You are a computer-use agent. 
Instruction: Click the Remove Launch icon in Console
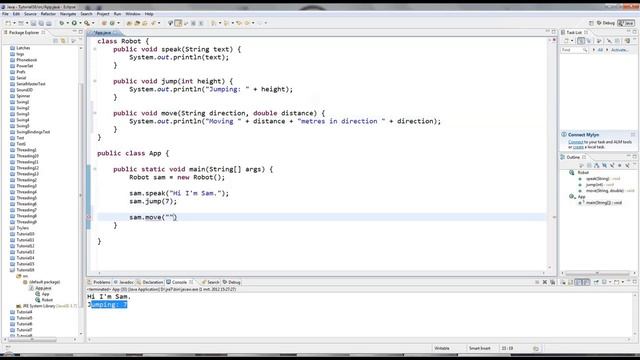pos(544,282)
